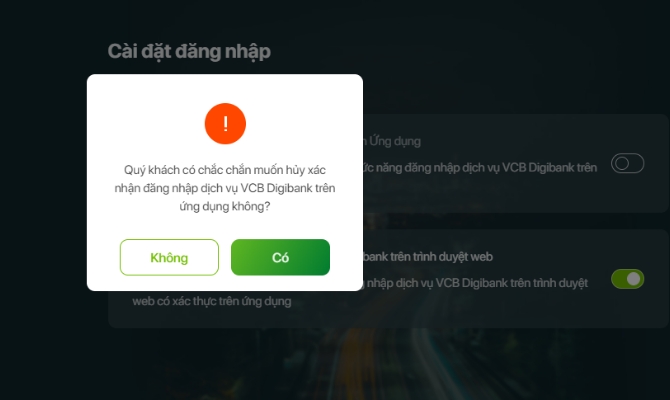
Task: Click the exclamation mark inside the orange circle
Action: [225, 124]
